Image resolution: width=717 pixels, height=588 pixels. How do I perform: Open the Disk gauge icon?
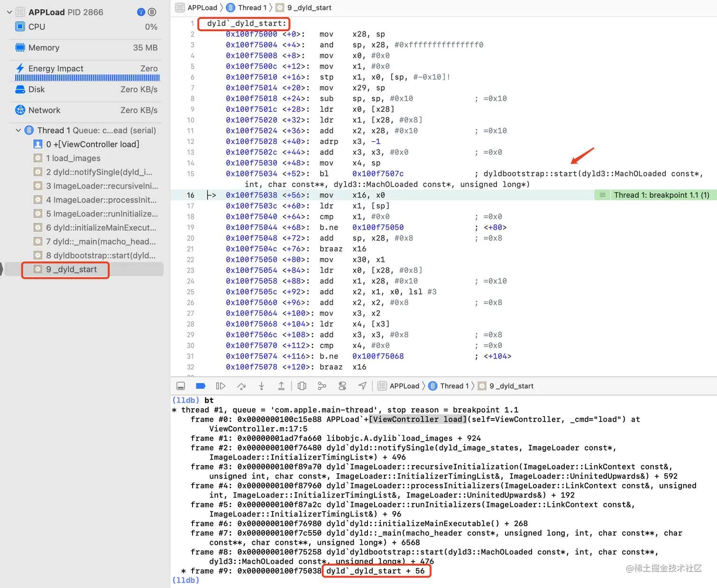(20, 89)
